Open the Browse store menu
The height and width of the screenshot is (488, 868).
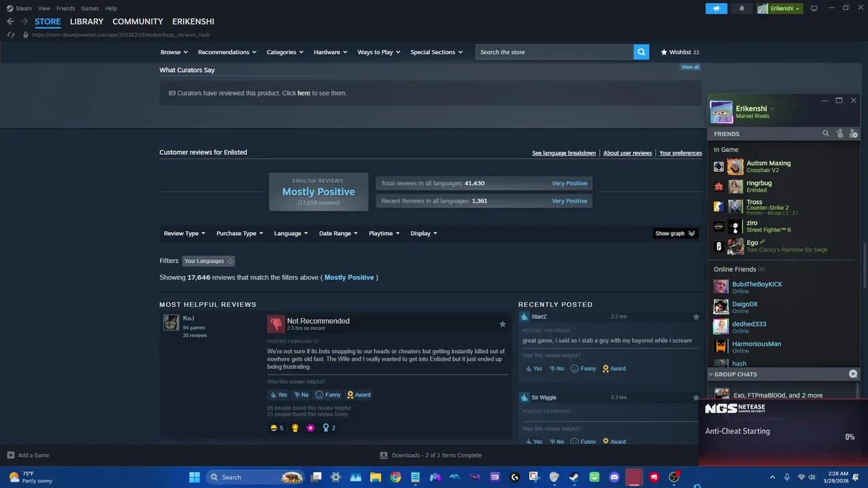[174, 52]
